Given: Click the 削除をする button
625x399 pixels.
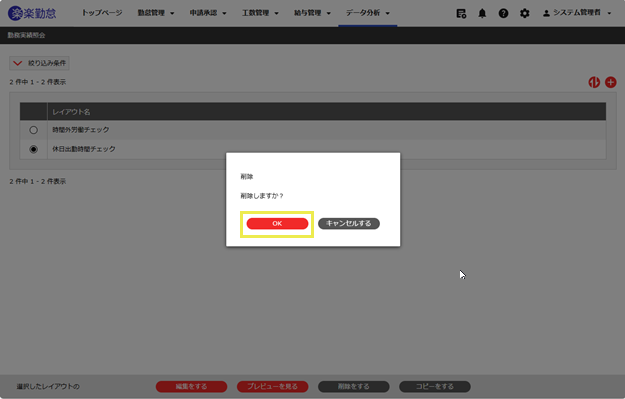Looking at the screenshot, I should tap(354, 386).
